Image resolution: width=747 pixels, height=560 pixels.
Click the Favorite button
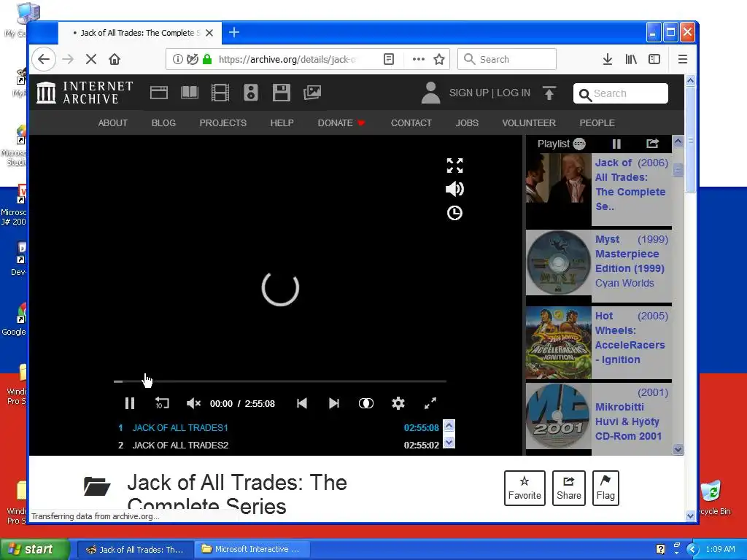tap(525, 488)
